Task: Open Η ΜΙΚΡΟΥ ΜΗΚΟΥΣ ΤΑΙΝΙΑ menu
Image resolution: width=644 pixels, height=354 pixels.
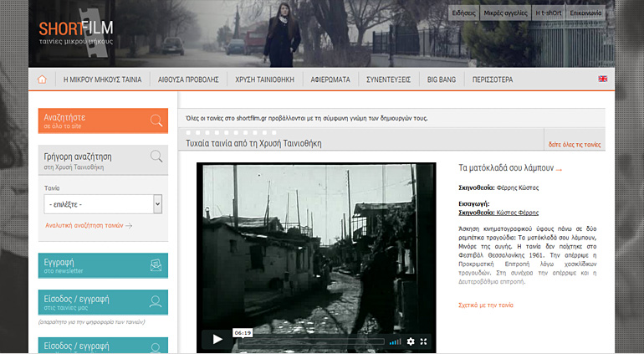Action: pyautogui.click(x=102, y=80)
